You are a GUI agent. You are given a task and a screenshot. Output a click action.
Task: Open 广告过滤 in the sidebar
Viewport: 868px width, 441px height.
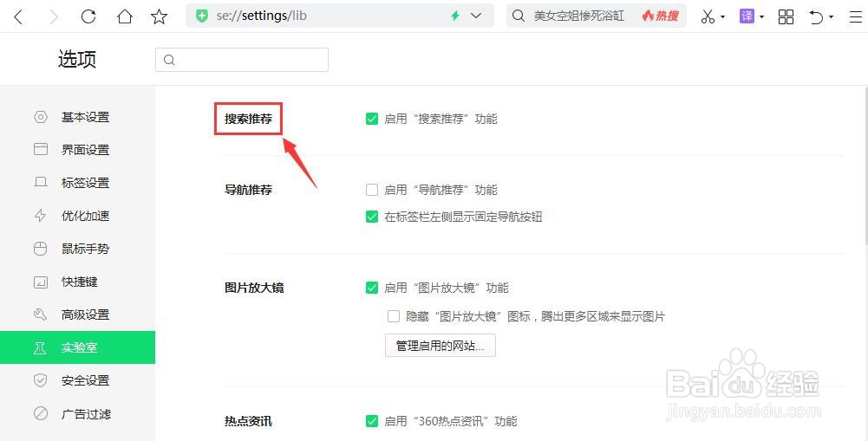pyautogui.click(x=77, y=414)
